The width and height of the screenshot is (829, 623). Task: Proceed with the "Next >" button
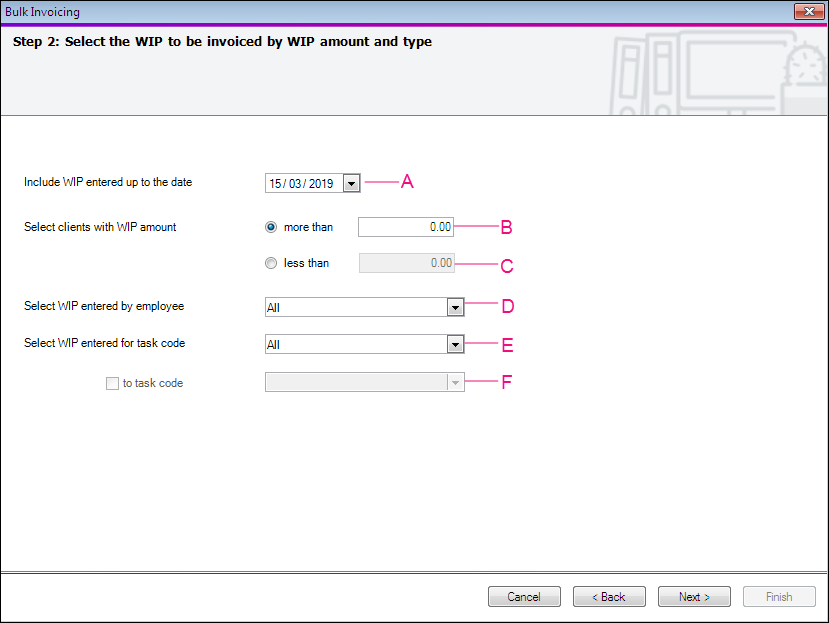[x=694, y=597]
